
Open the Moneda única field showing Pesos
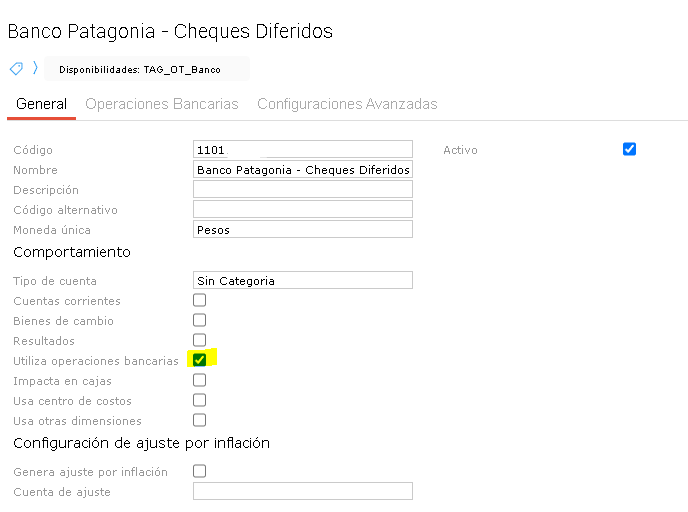point(302,230)
